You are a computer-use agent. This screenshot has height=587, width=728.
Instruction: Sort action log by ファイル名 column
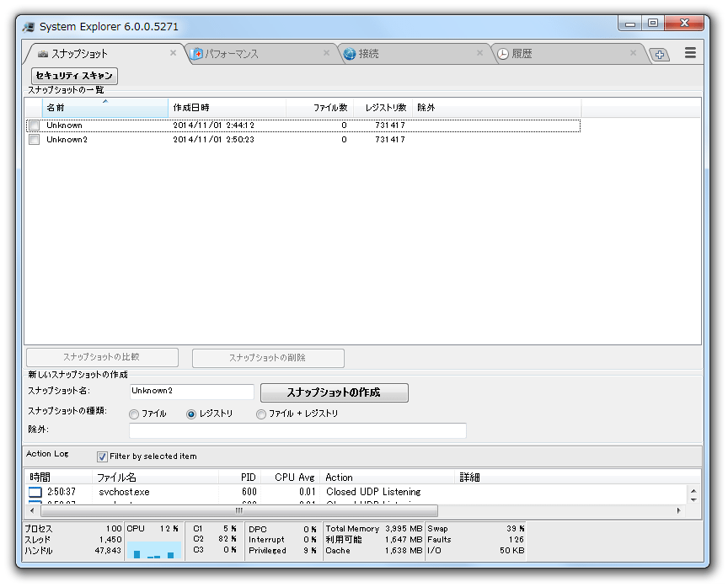156,477
